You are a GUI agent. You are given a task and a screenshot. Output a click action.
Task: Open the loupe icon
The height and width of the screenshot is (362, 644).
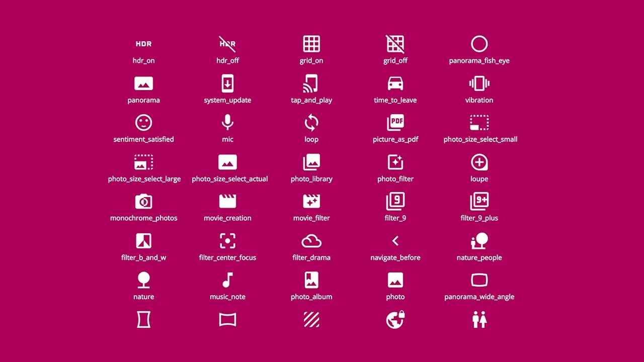point(479,162)
